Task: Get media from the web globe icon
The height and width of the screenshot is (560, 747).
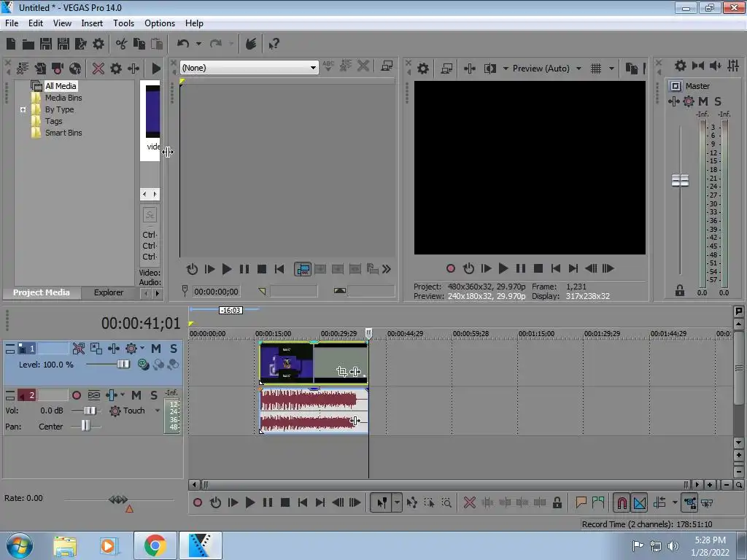Action: click(75, 69)
